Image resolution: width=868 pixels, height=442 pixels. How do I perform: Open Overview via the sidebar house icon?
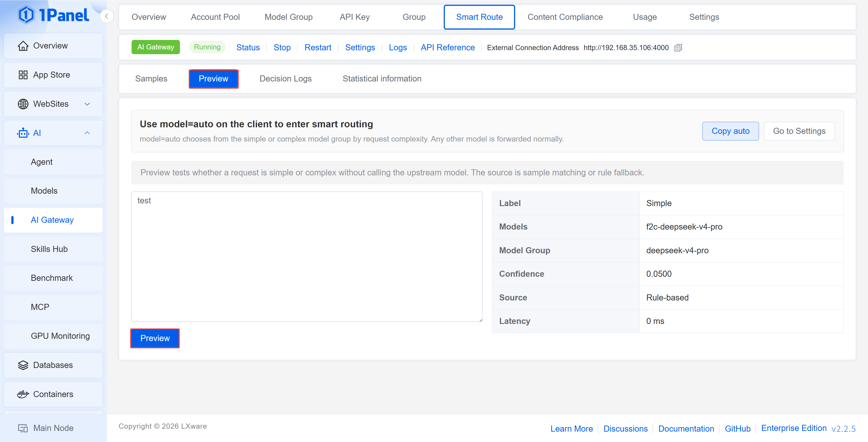(23, 46)
